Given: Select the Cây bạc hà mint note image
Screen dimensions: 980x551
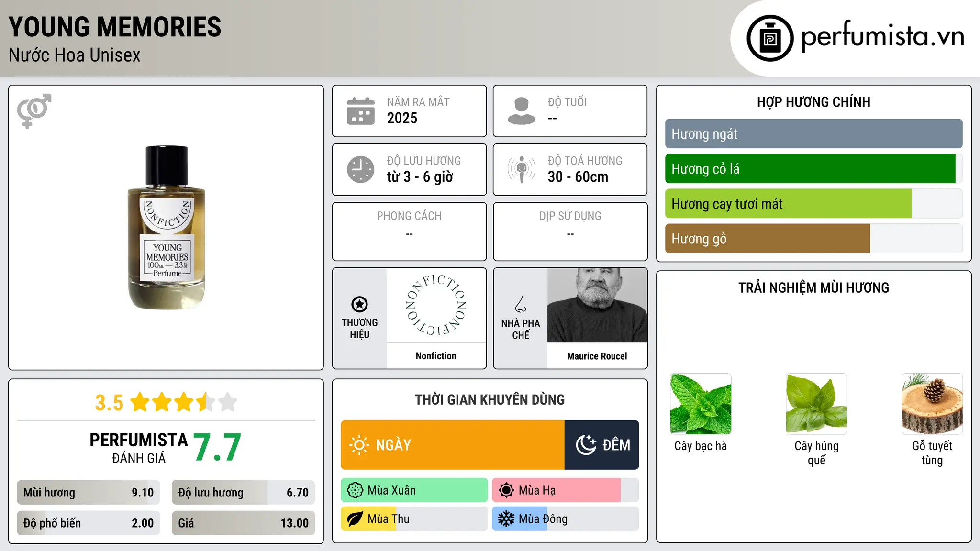Looking at the screenshot, I should [701, 404].
